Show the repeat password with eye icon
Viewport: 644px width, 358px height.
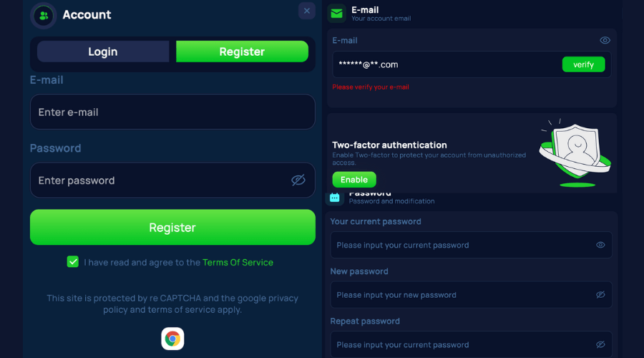tap(600, 344)
